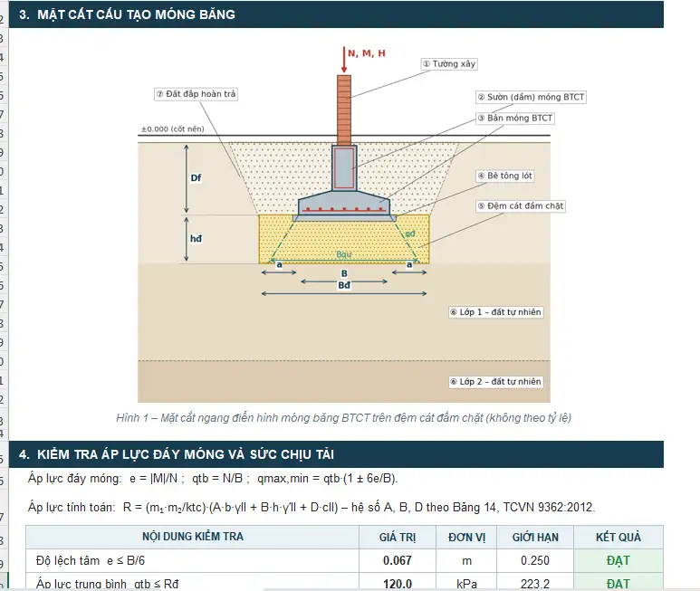The width and height of the screenshot is (700, 591).
Task: Click the 'NỘI DUNG KIỂM TRA' column header
Action: [x=192, y=537]
